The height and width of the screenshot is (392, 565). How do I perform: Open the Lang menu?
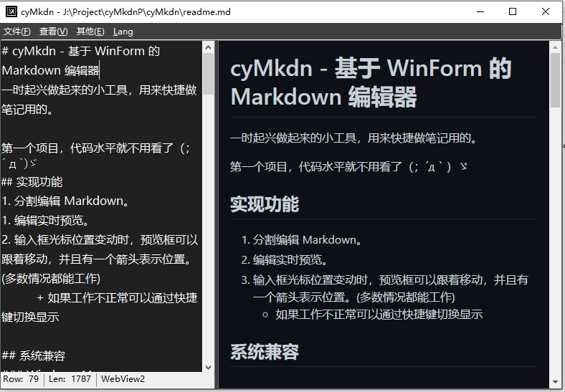click(x=123, y=32)
